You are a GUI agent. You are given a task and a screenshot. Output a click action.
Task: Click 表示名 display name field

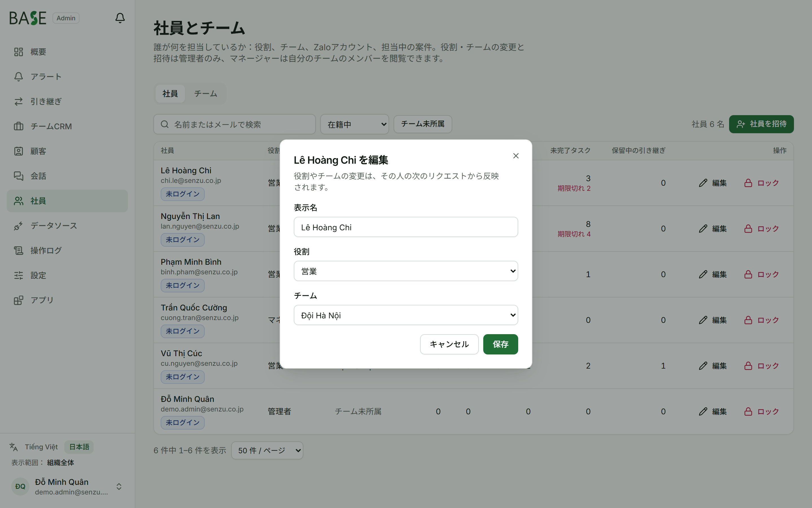point(406,227)
